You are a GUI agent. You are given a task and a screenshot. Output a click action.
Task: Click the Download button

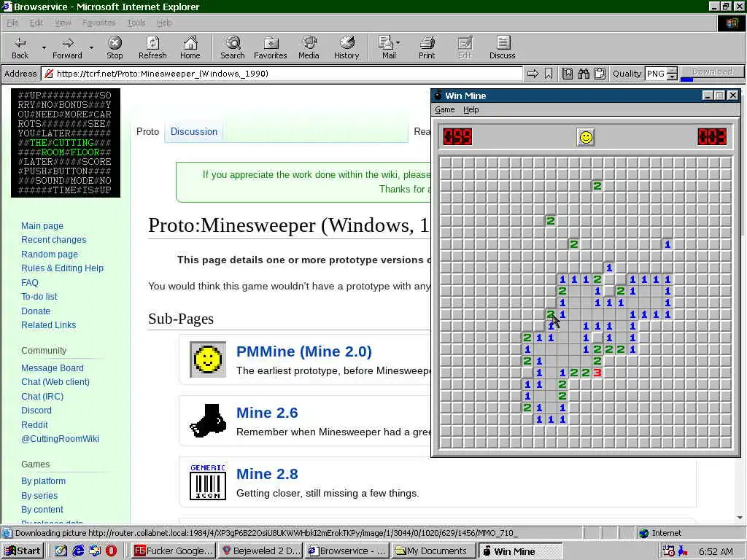pyautogui.click(x=712, y=72)
